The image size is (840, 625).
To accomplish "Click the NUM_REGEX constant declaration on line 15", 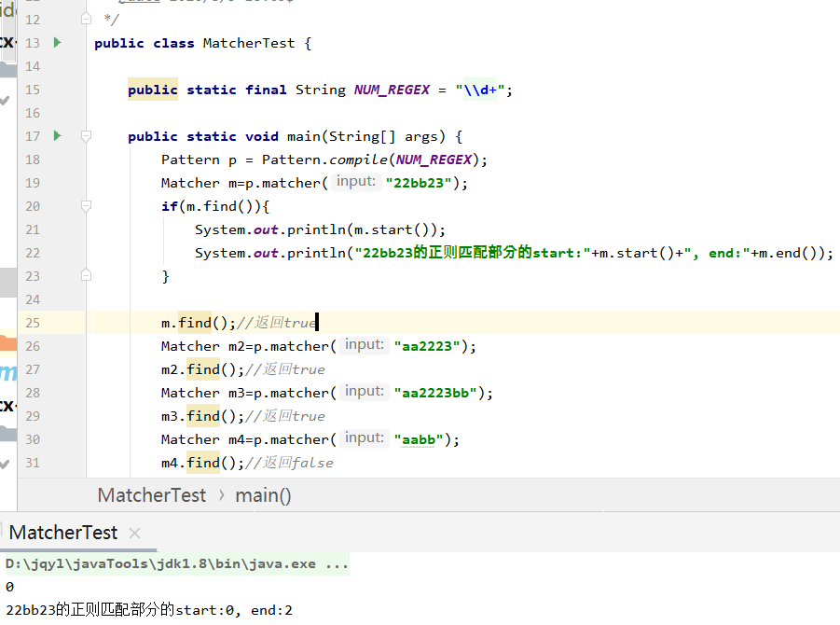I will 392,90.
